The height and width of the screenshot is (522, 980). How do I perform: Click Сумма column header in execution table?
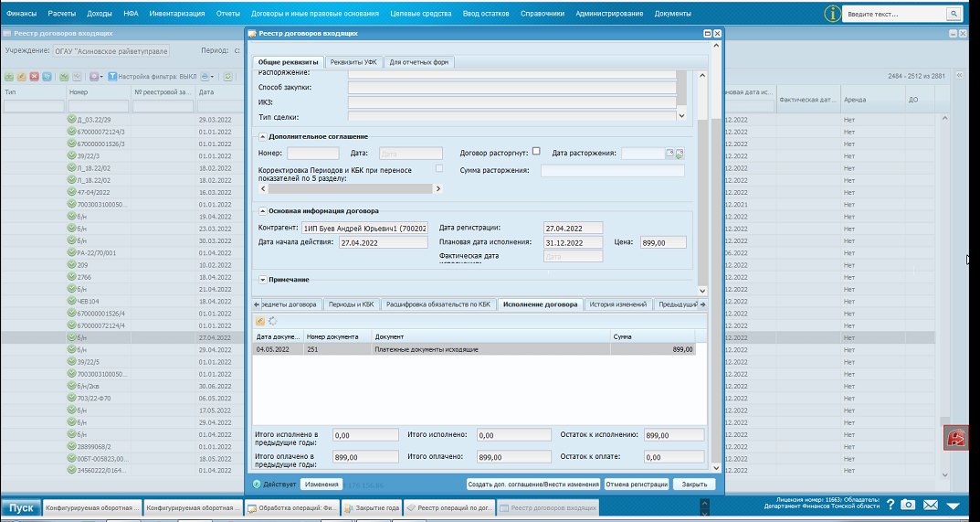point(652,336)
